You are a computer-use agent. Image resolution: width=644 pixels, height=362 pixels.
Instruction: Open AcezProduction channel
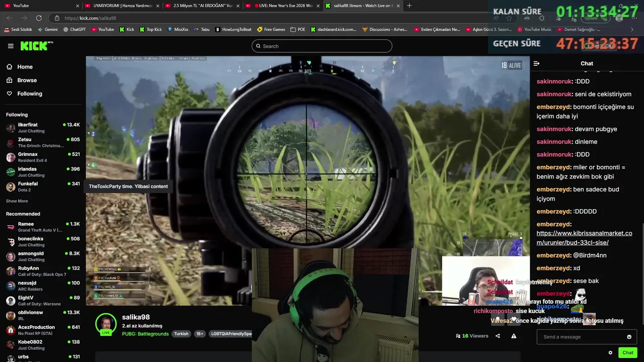click(43, 330)
